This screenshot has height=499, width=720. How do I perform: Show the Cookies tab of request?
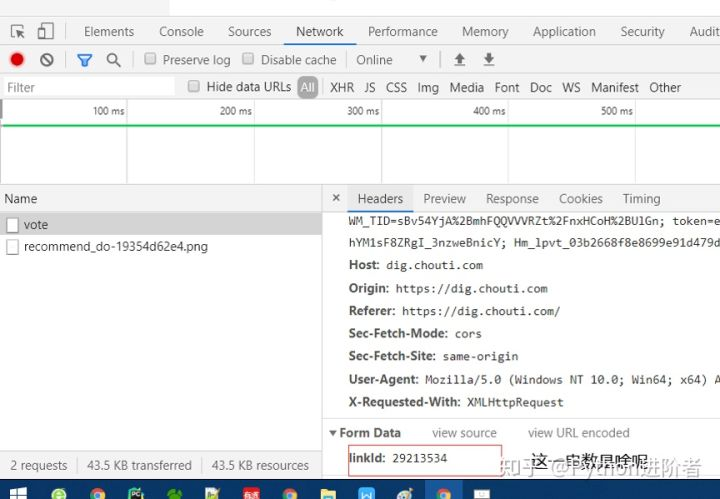click(580, 199)
